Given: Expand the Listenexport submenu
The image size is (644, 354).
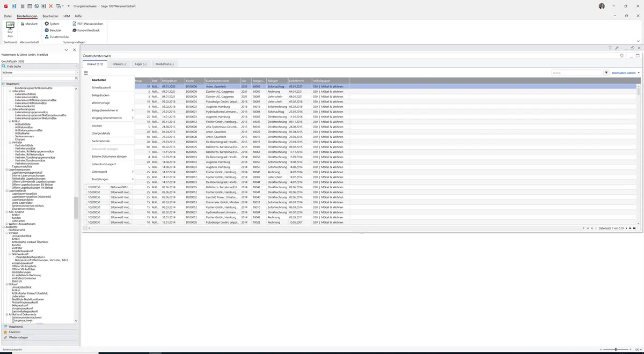Looking at the screenshot, I should (x=108, y=172).
